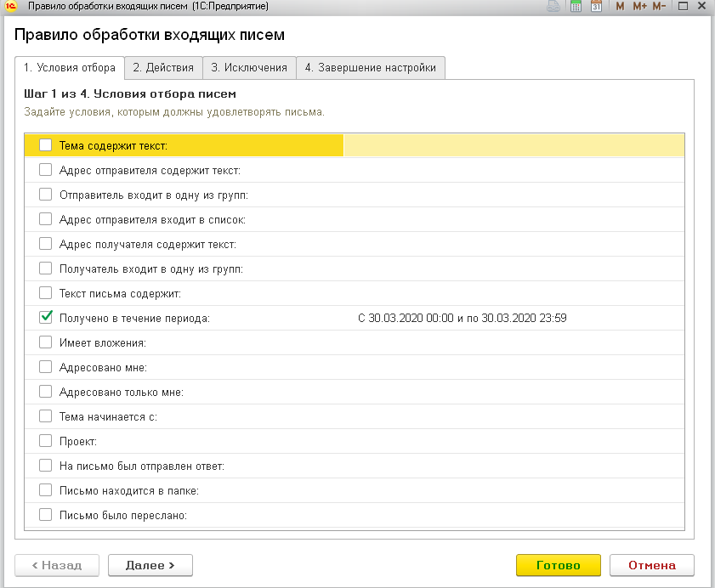Screen dimensions: 715x588
Task: Enable the 'Тема содержит текст' checkbox
Action: 46,145
